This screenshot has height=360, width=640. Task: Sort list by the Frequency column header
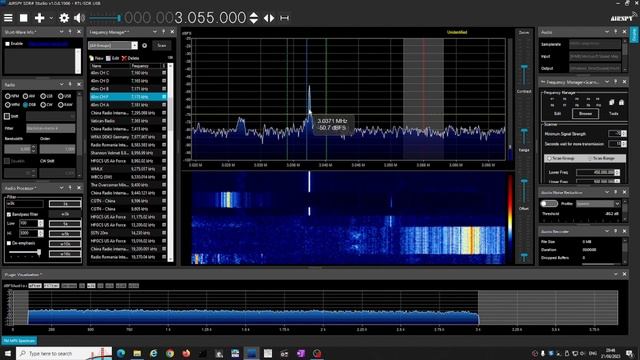[x=145, y=66]
